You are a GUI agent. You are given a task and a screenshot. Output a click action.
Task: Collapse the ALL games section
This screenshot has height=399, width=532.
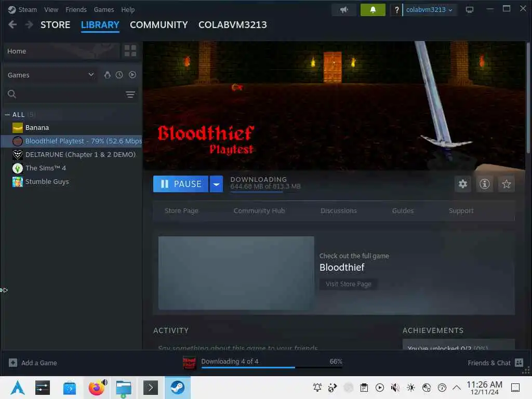tap(7, 115)
